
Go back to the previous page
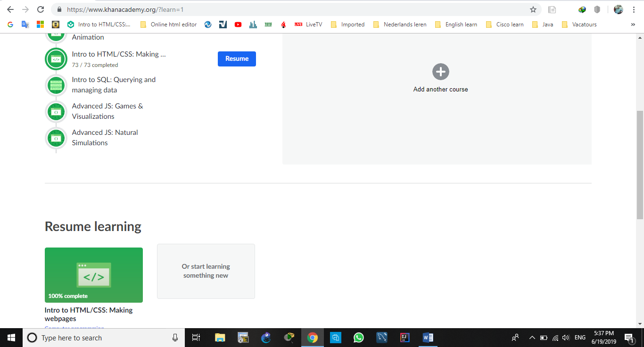pos(10,9)
